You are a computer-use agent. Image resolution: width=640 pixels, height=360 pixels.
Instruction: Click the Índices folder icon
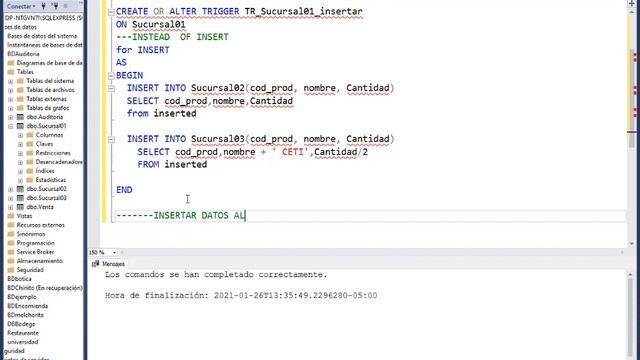coord(30,171)
